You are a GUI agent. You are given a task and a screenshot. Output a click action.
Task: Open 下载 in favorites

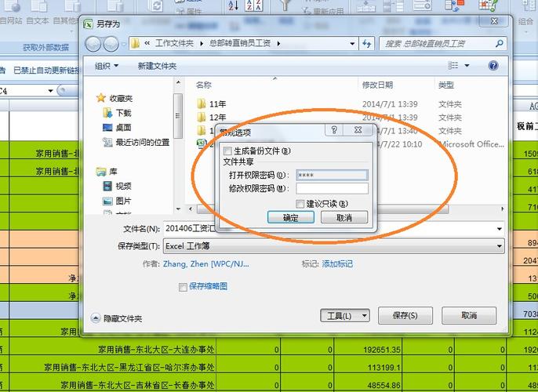click(117, 113)
